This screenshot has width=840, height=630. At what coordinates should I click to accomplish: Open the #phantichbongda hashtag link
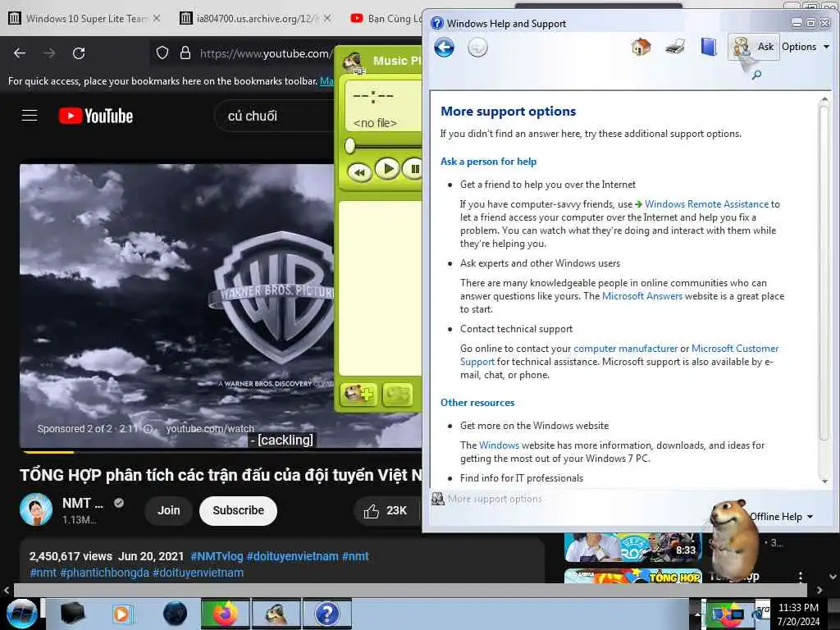[104, 573]
